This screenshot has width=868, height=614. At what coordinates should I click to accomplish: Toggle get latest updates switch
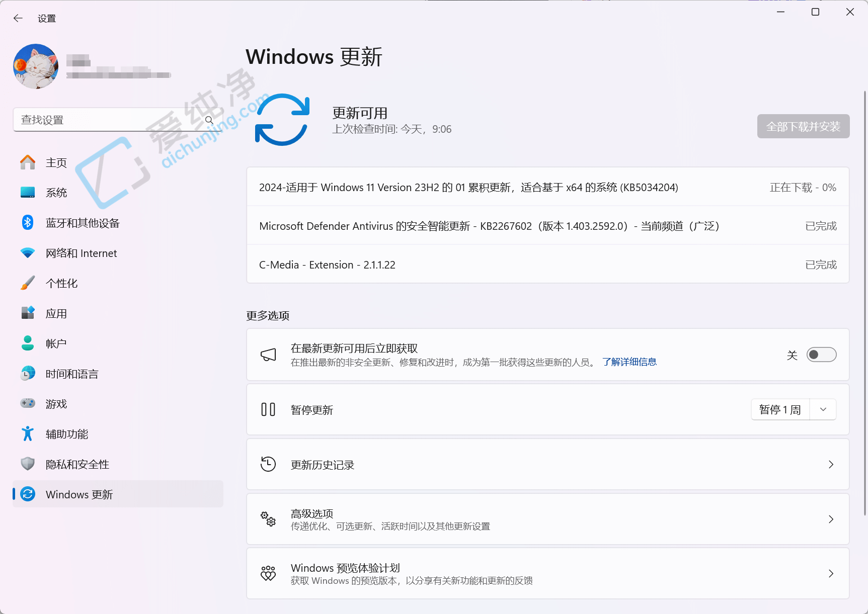[821, 355]
